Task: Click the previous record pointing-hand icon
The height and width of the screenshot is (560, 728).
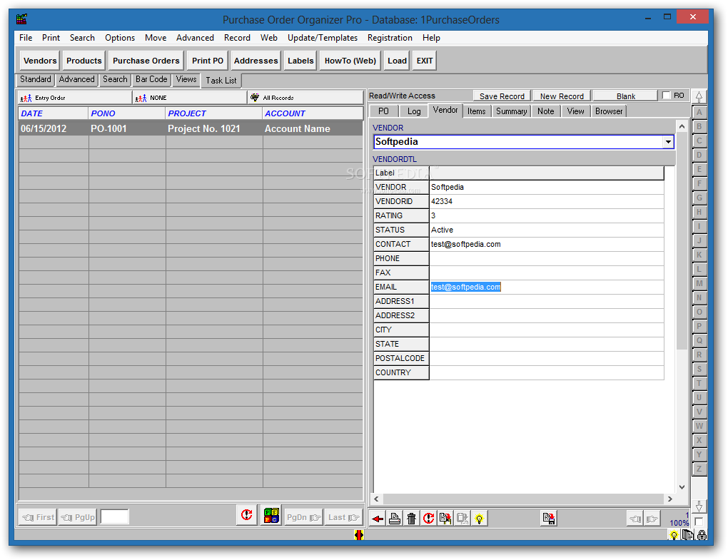Action: (x=635, y=519)
